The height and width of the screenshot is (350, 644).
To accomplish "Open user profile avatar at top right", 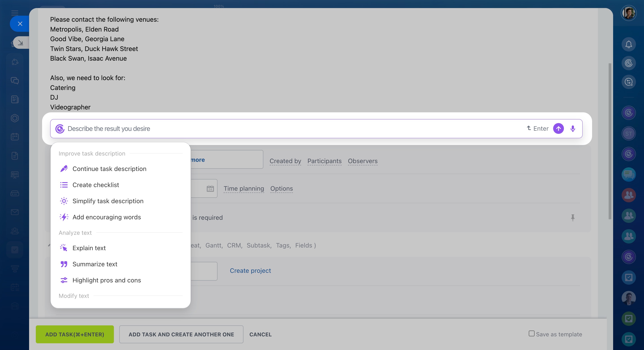I will [x=629, y=13].
